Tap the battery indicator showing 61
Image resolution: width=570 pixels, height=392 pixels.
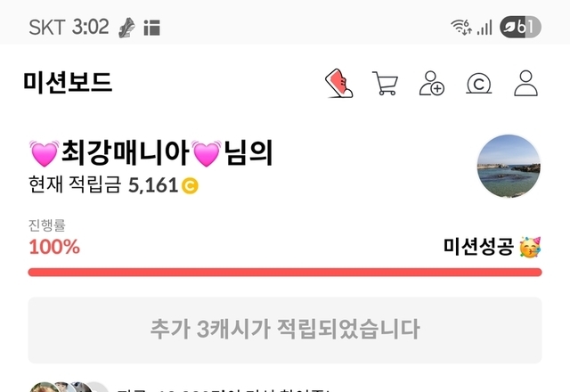(x=520, y=27)
